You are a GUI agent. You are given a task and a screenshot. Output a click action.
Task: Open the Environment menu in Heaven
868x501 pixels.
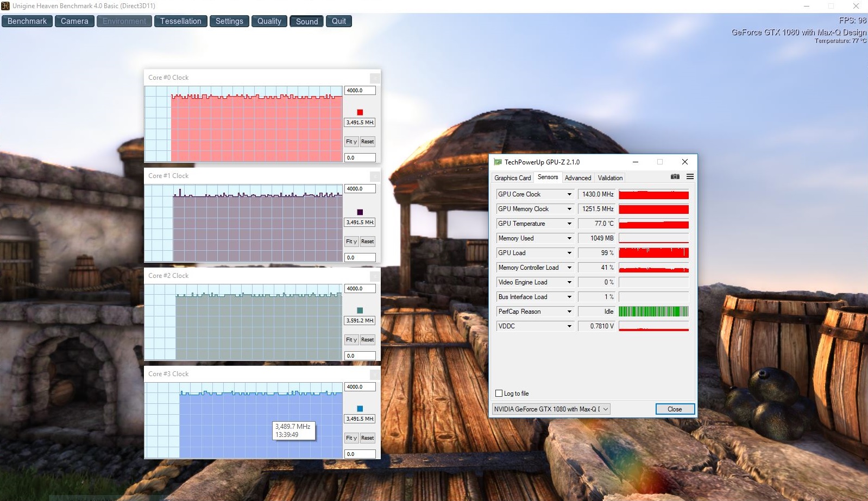(x=124, y=21)
